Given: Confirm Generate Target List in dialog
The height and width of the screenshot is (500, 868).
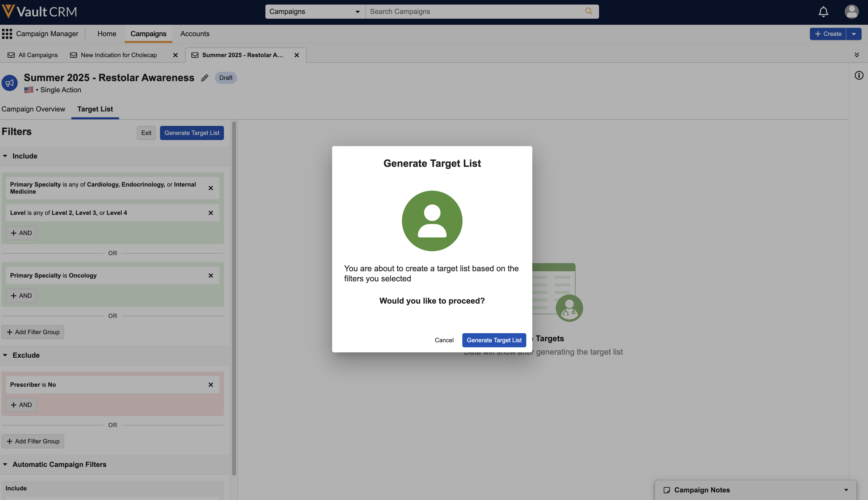Looking at the screenshot, I should 494,340.
